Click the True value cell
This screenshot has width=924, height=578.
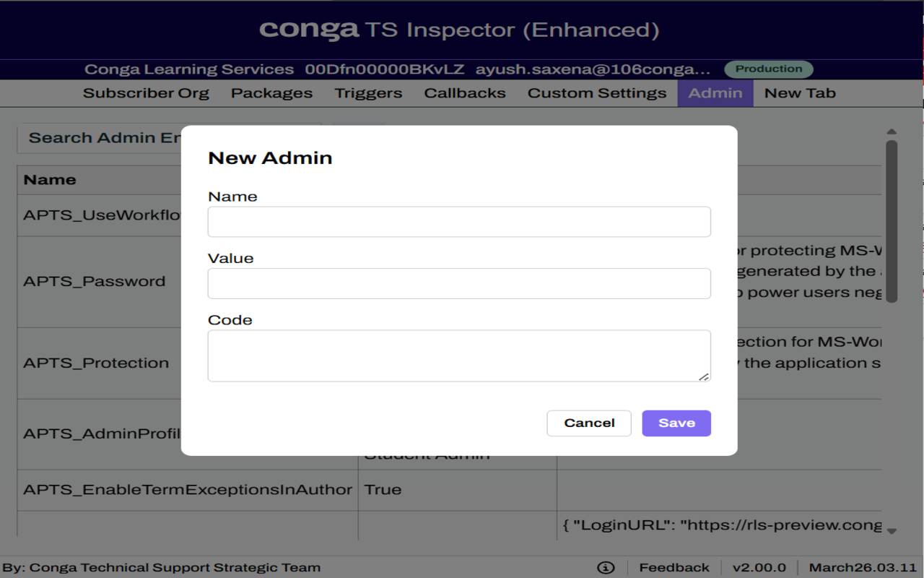point(457,490)
